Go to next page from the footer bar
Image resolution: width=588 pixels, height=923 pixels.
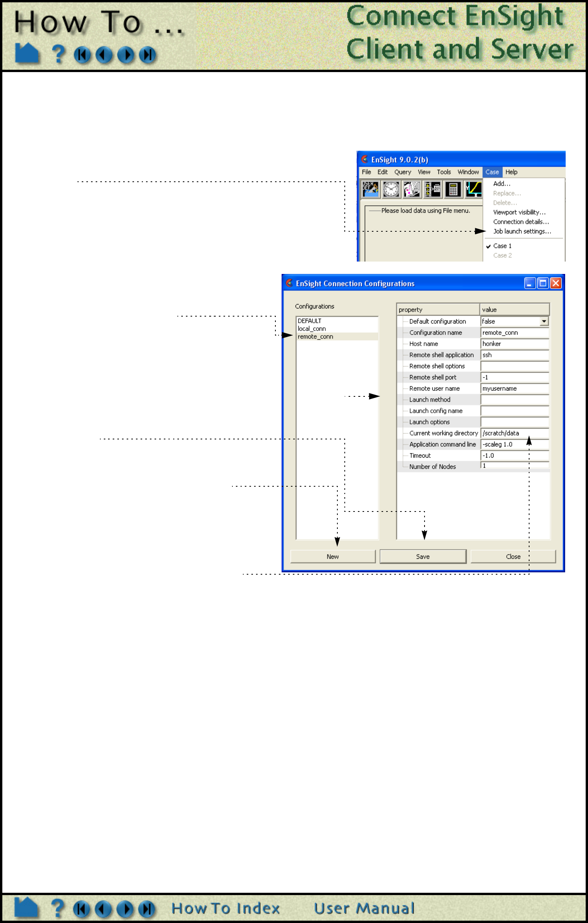[125, 909]
